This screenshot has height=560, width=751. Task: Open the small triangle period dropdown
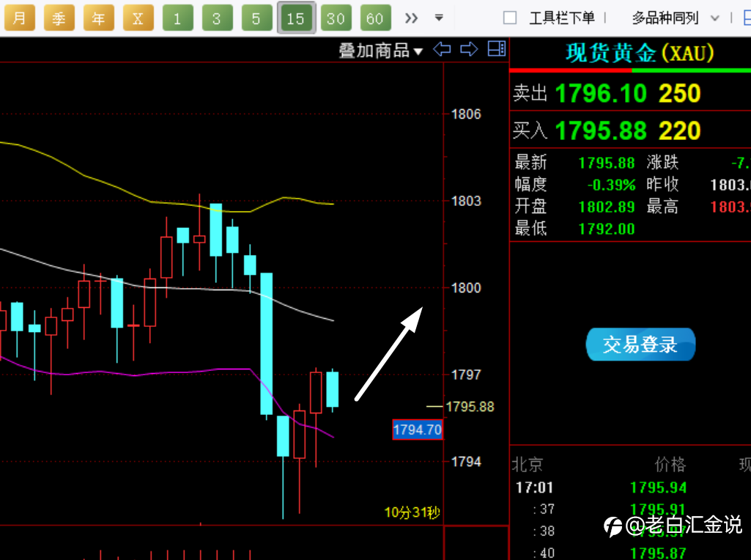click(439, 18)
